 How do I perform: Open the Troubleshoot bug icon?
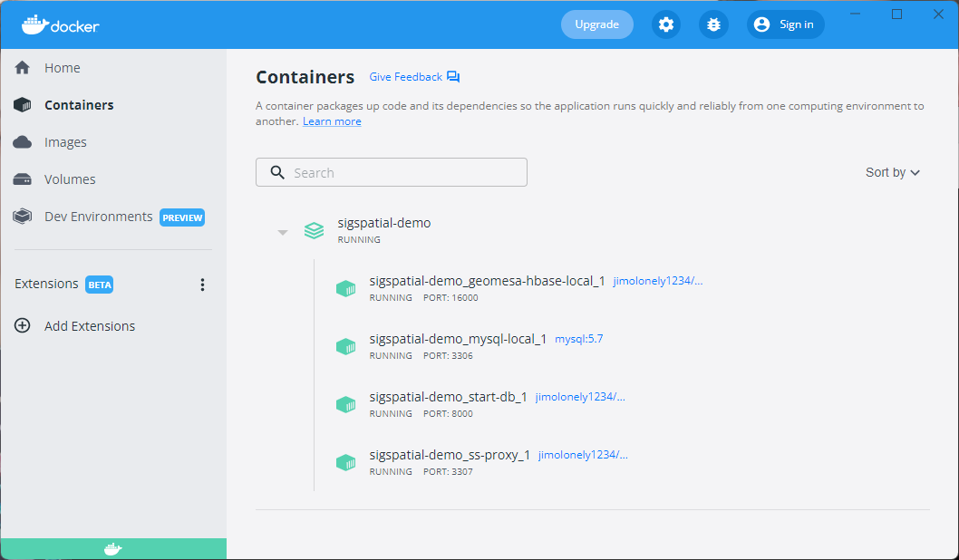713,24
